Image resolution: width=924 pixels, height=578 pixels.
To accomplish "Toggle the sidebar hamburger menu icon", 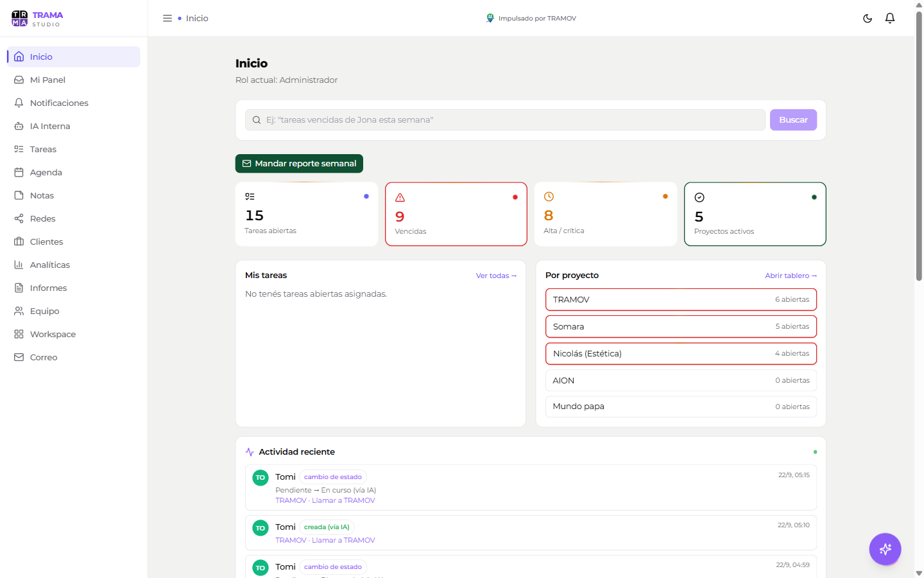I will (x=167, y=19).
